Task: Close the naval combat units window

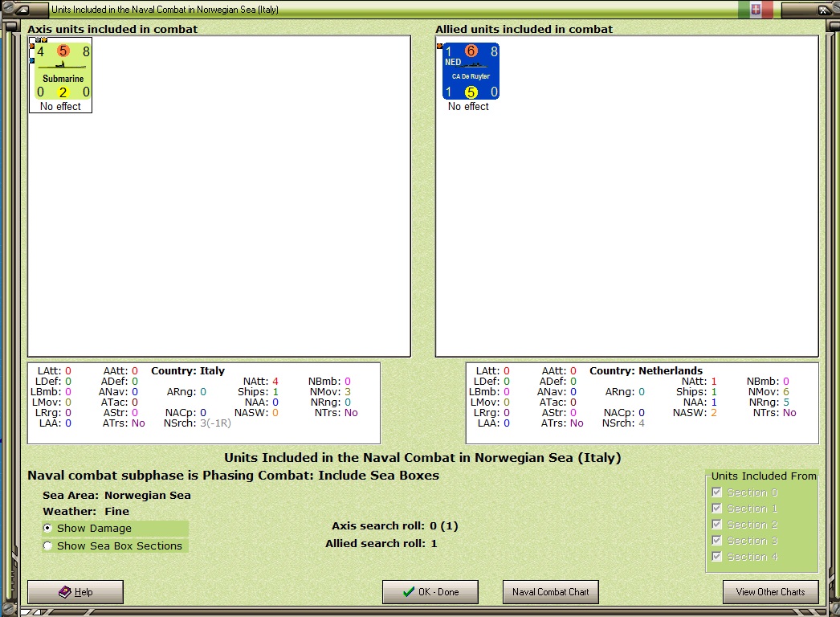Action: pos(823,9)
